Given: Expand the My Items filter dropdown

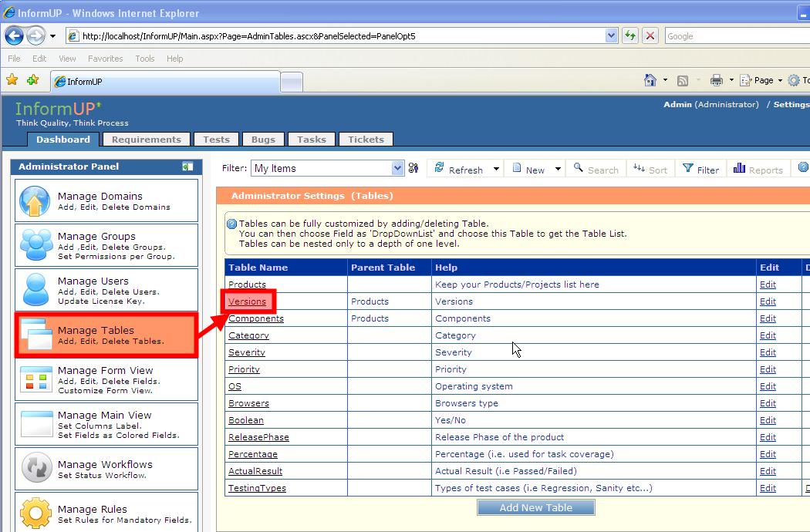Looking at the screenshot, I should click(397, 168).
